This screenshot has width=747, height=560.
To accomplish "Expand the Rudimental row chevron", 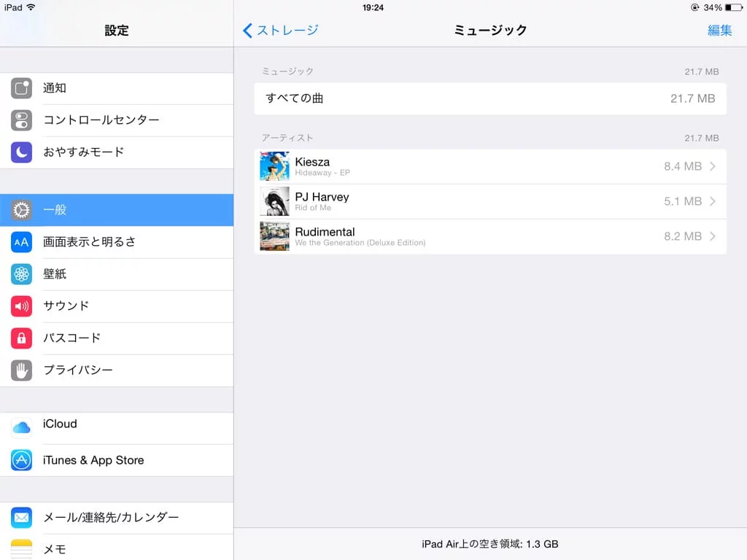I will pyautogui.click(x=713, y=236).
